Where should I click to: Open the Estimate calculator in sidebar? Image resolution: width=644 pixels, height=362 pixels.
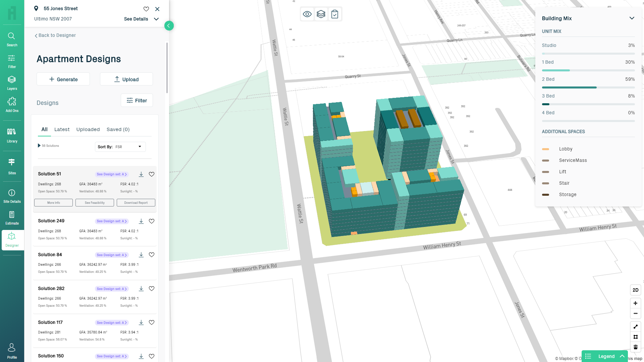click(12, 218)
